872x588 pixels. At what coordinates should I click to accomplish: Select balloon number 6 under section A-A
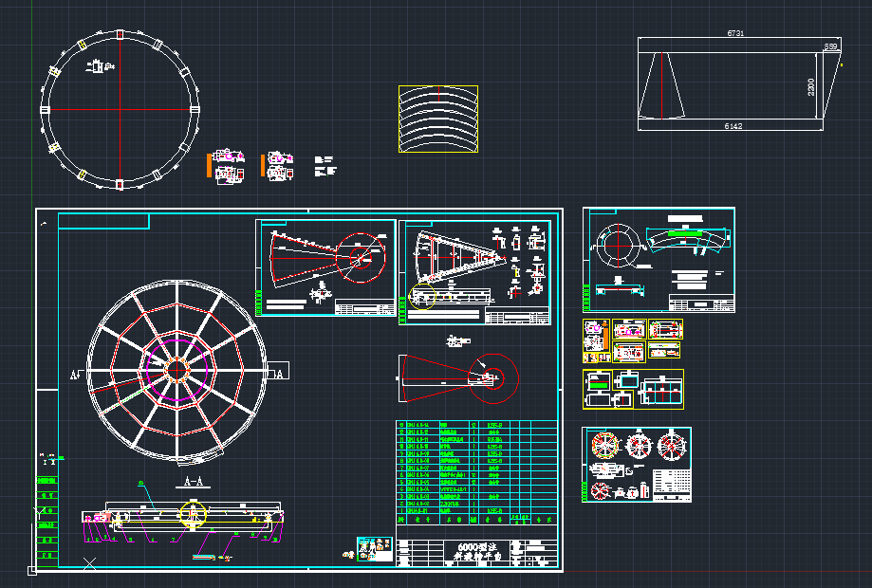point(153,539)
